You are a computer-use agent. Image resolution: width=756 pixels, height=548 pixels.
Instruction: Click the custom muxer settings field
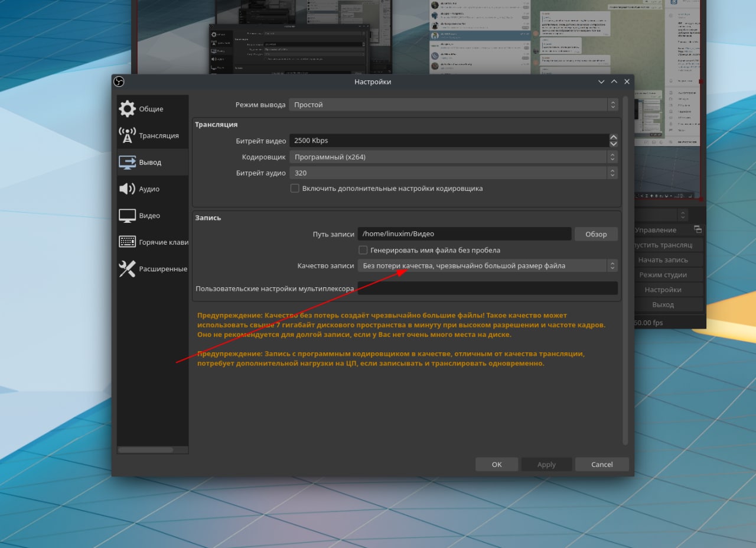[487, 288]
